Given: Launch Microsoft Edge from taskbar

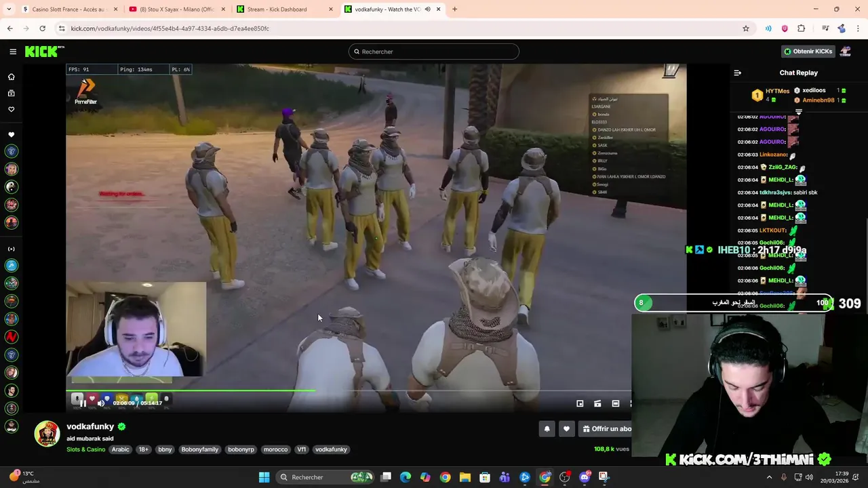Looking at the screenshot, I should pos(406,477).
